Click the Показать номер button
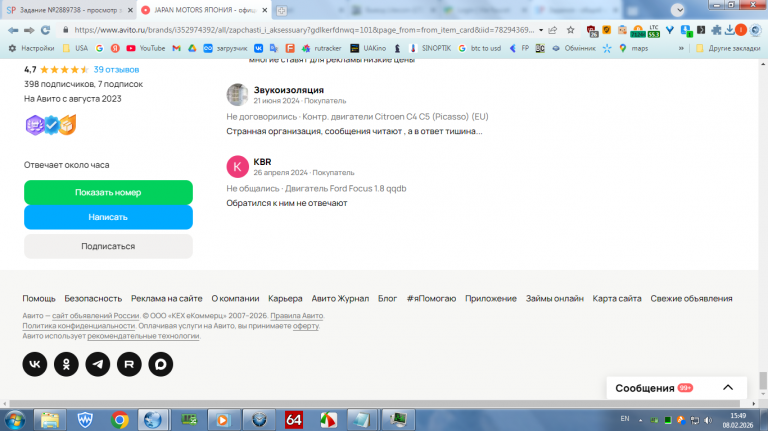 (x=108, y=192)
